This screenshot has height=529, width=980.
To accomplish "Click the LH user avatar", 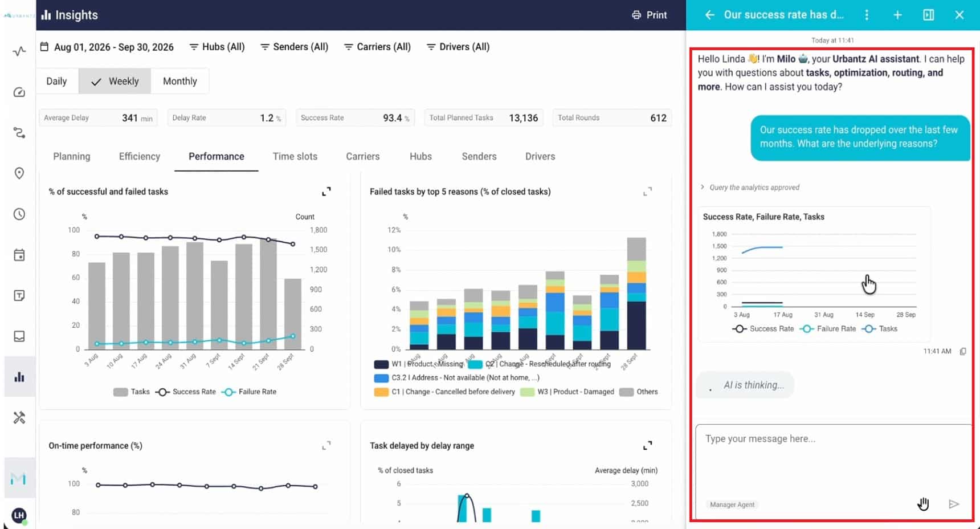I will click(19, 516).
